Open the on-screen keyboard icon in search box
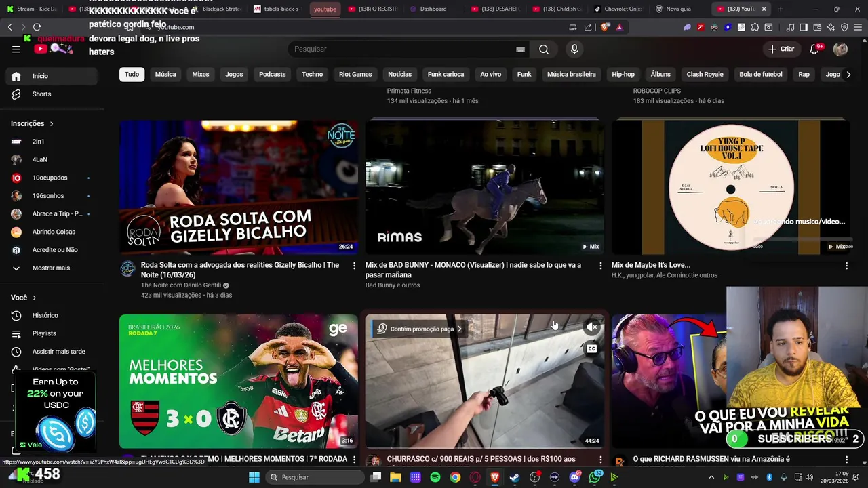The image size is (868, 488). click(520, 49)
